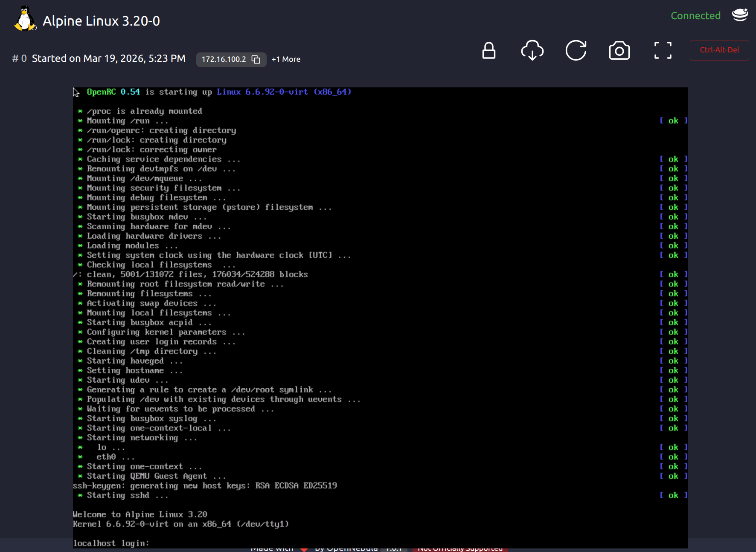Screen dimensions: 756x552
Task: Click the circular refresh arrow icon
Action: (576, 50)
